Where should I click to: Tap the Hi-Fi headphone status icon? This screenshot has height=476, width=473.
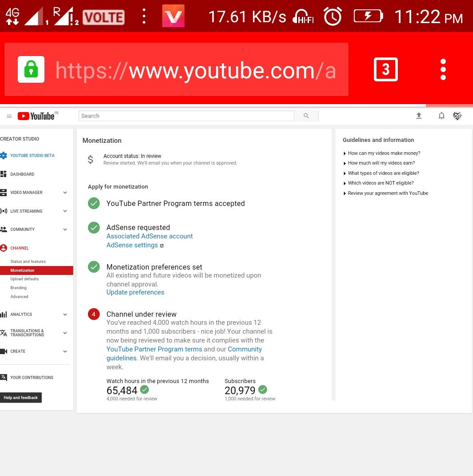pyautogui.click(x=303, y=16)
